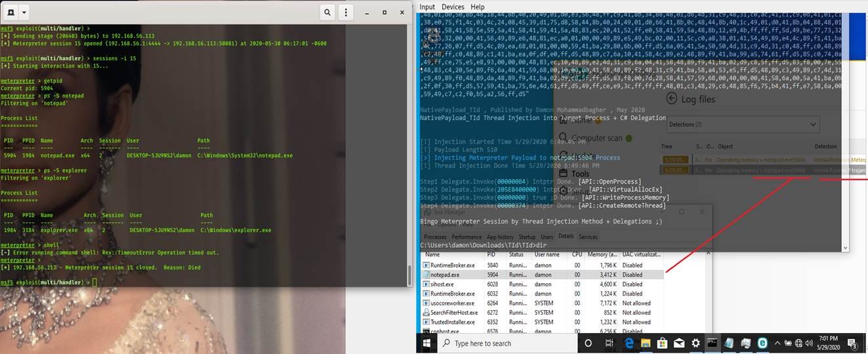868x354 pixels.
Task: Click the taskbar search box
Action: click(x=508, y=344)
